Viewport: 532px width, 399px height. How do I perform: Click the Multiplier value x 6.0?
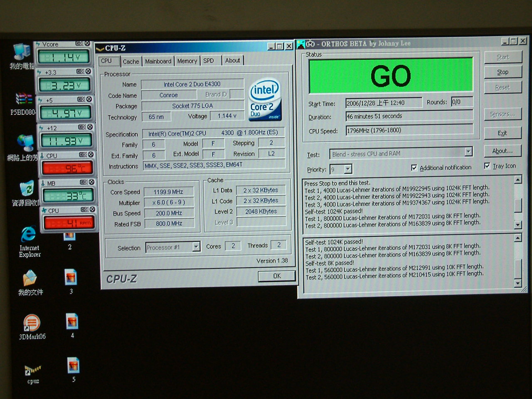pyautogui.click(x=169, y=202)
